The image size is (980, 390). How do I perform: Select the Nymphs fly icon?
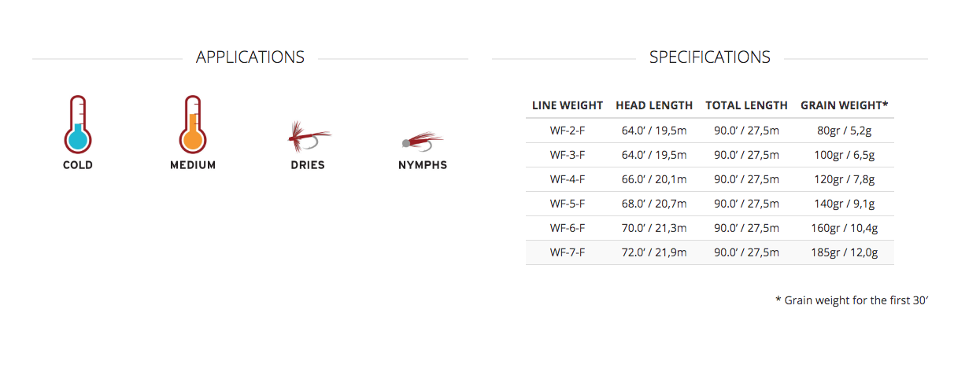(423, 141)
